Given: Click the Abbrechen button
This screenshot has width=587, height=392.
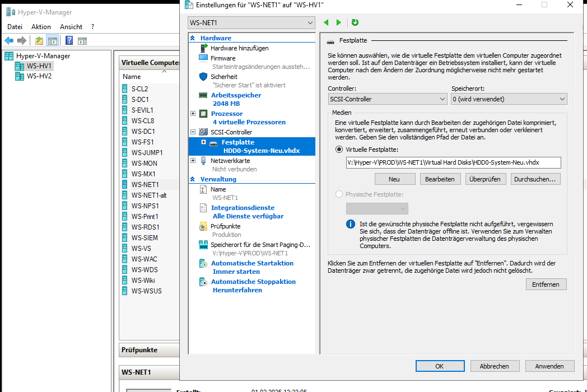Looking at the screenshot, I should click(x=495, y=366).
